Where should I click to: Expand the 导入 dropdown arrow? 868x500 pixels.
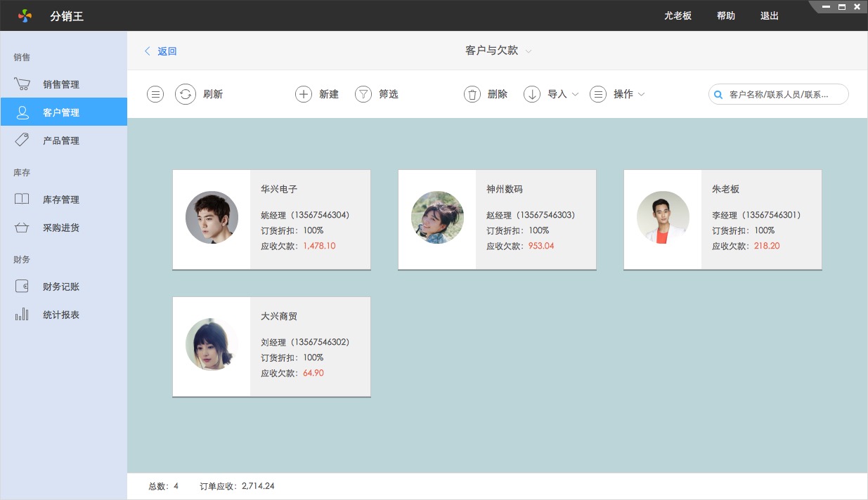[575, 94]
